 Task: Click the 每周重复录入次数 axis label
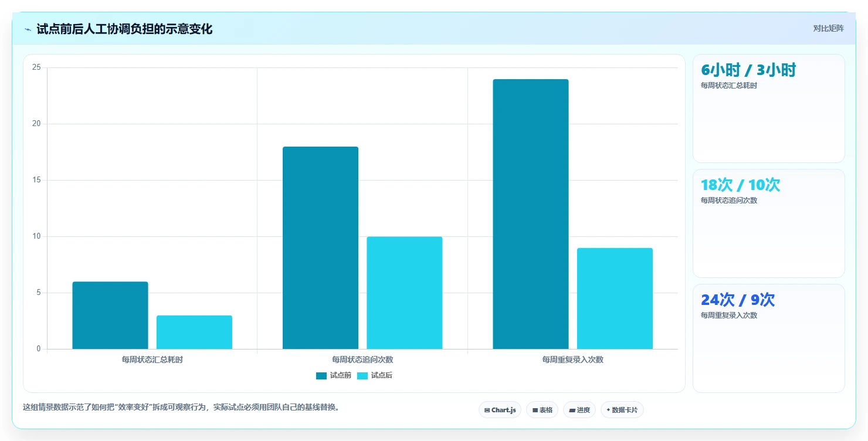pos(573,359)
